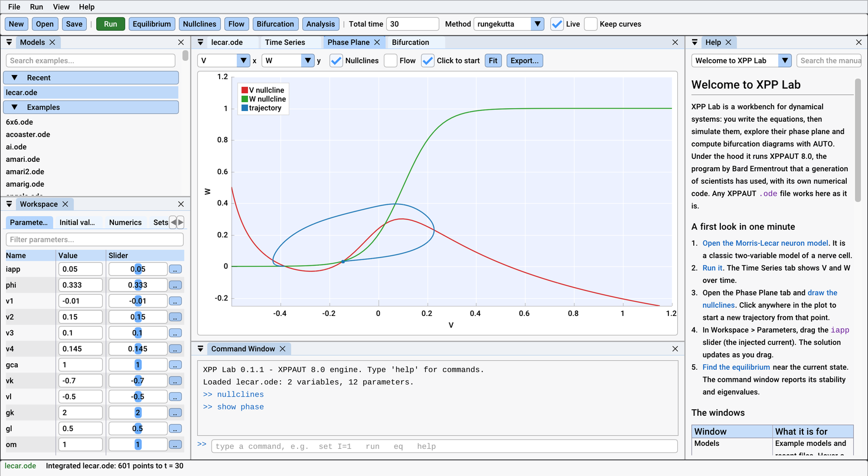This screenshot has width=868, height=476.
Task: Follow the 'Open the Morris-Lecar neuron model' link
Action: (765, 243)
